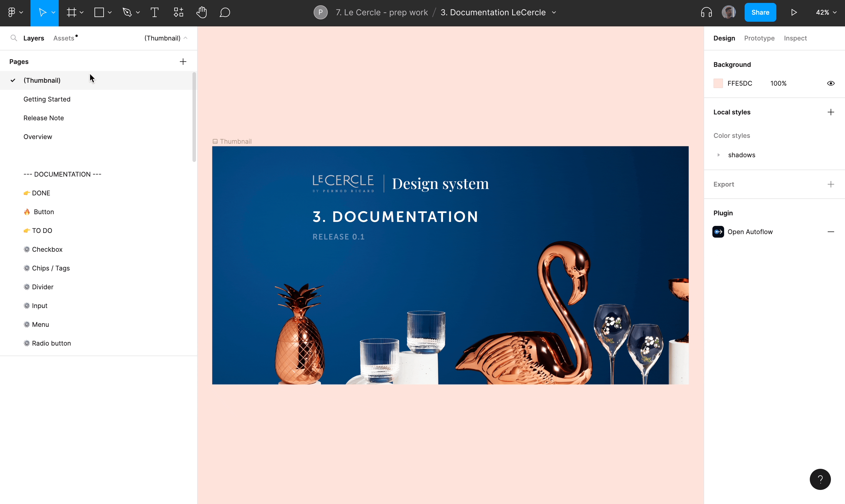Viewport: 845px width, 504px height.
Task: Select the Frame tool
Action: coord(71,13)
